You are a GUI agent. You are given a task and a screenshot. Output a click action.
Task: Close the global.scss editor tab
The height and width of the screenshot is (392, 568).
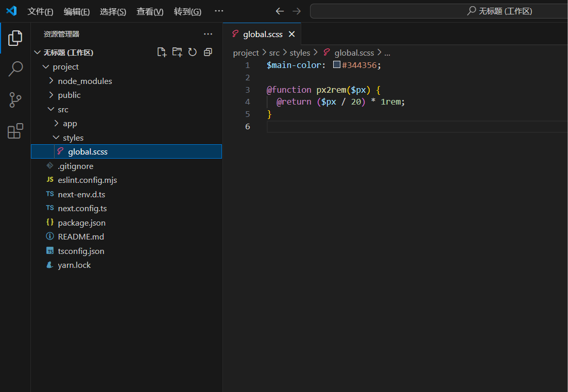pyautogui.click(x=291, y=34)
